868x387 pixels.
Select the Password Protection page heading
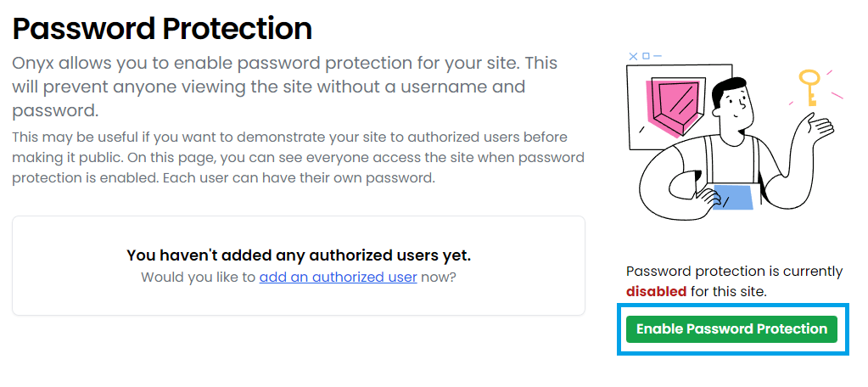[162, 29]
